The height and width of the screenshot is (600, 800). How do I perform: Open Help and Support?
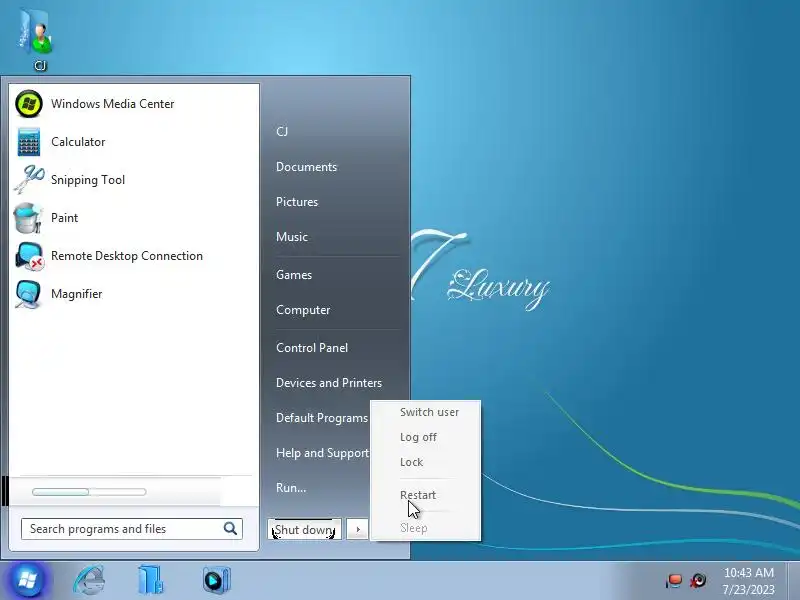point(322,453)
